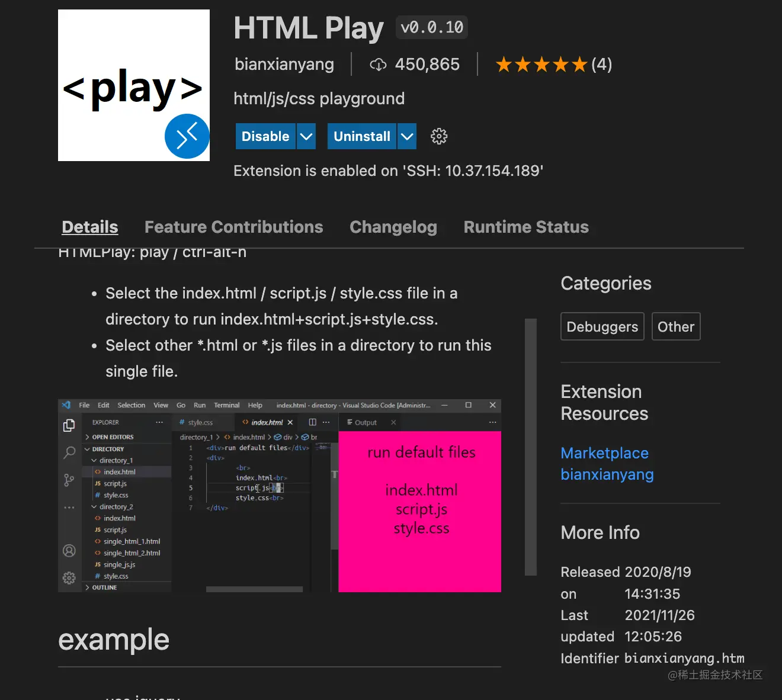Screen dimensions: 782x700
Task: Select the Other category tag
Action: point(676,326)
